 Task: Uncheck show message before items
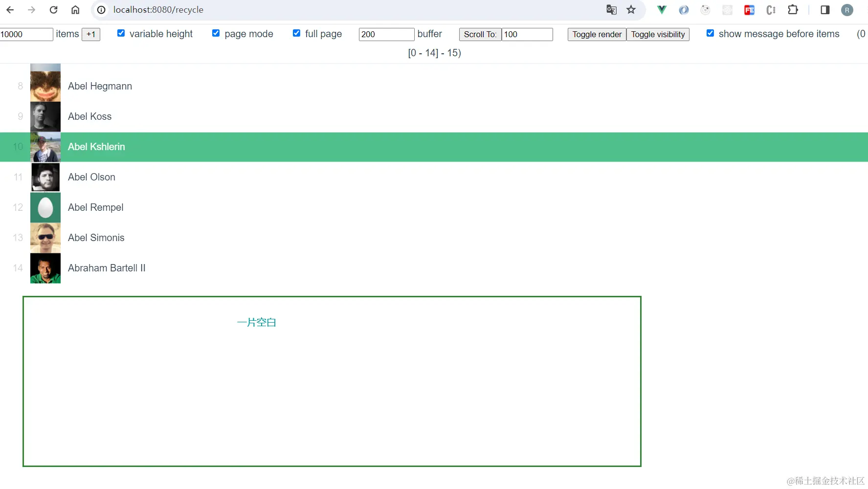pyautogui.click(x=711, y=33)
